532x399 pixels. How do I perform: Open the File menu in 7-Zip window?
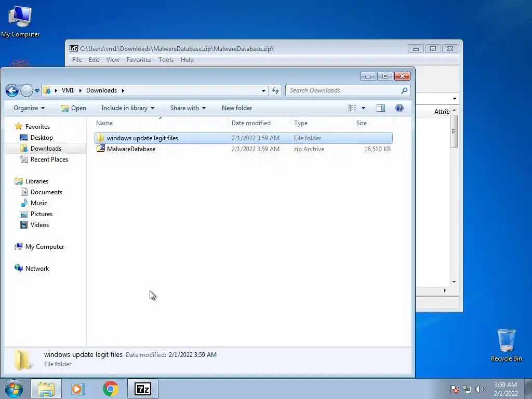pyautogui.click(x=77, y=60)
